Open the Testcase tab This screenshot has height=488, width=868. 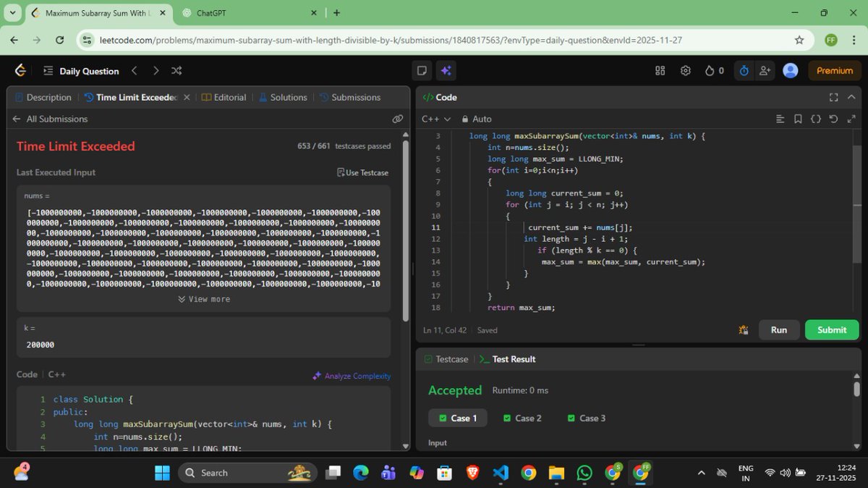(446, 359)
